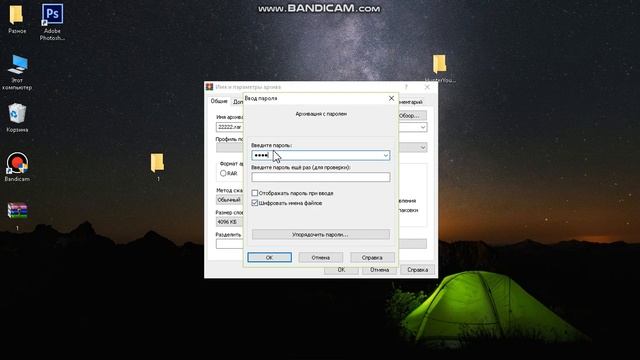
Task: Click the 4096 КБ dictionary size box
Action: tap(230, 222)
